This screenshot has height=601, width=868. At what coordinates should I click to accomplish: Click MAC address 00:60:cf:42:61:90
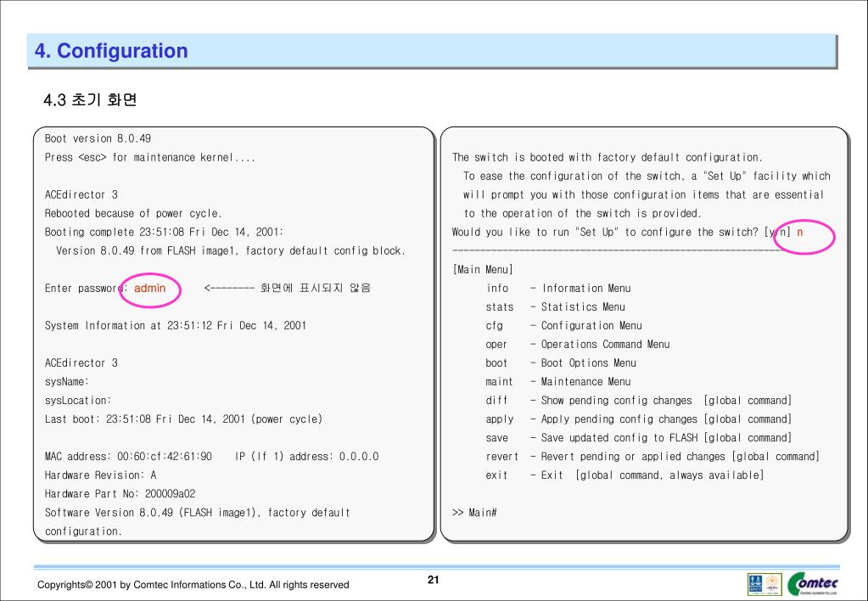[128, 457]
